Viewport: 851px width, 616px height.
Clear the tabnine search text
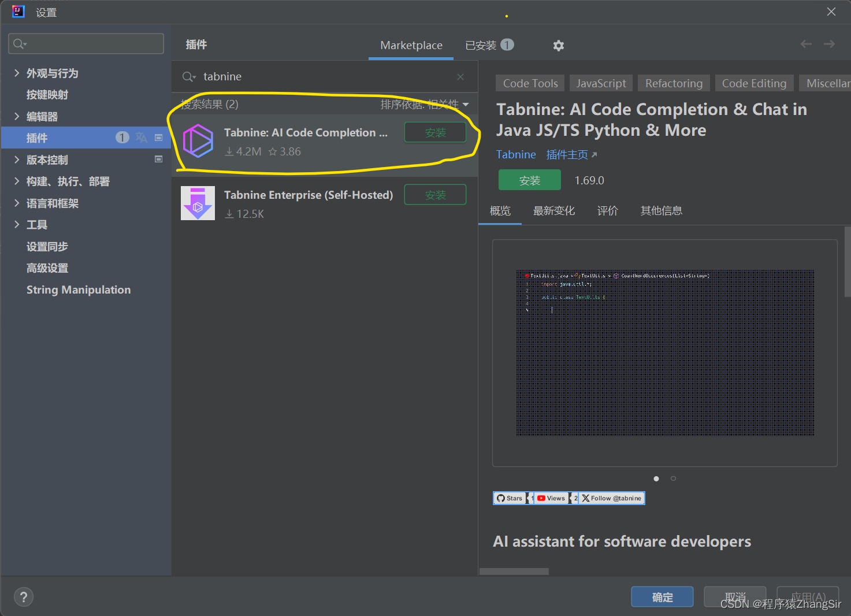click(x=460, y=77)
